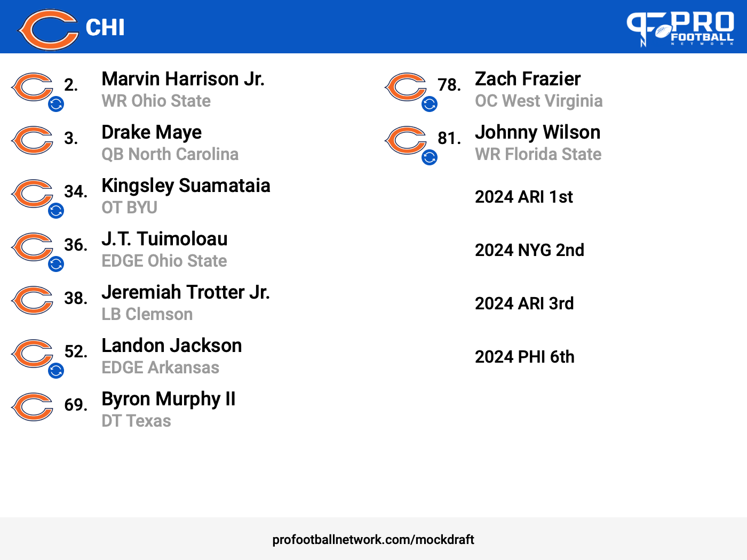This screenshot has width=747, height=560.
Task: Select Byron Murphy II player name
Action: [169, 399]
